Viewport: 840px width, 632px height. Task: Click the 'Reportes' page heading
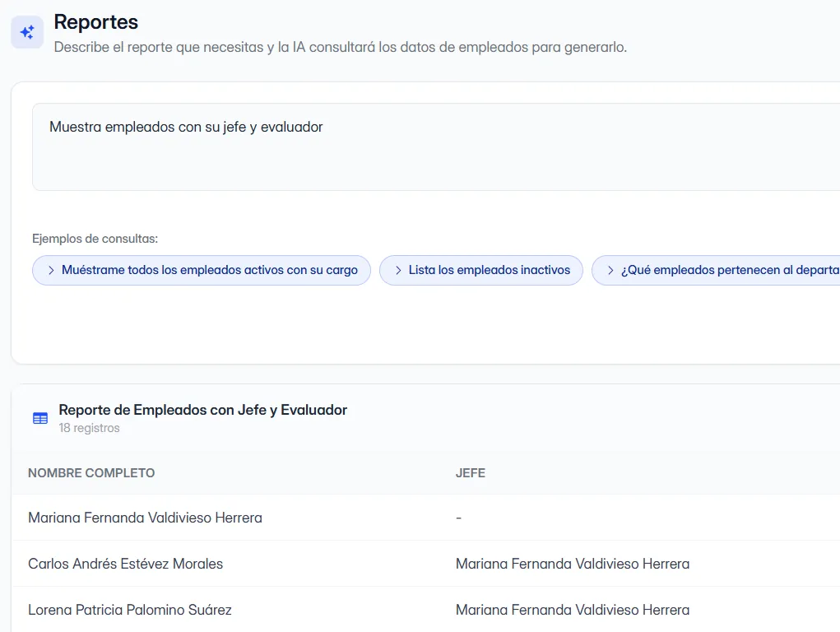[x=96, y=22]
